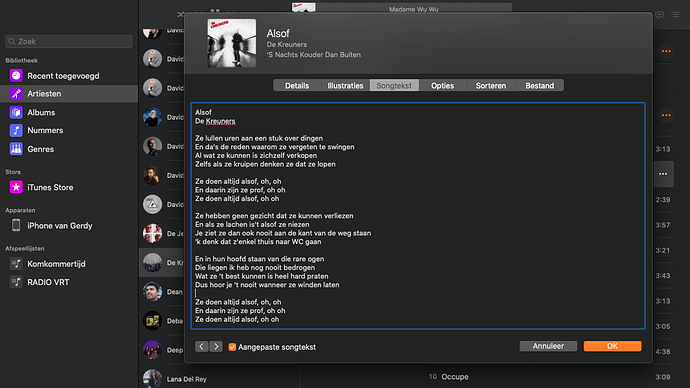Switch to the Bestand tab

tap(540, 85)
